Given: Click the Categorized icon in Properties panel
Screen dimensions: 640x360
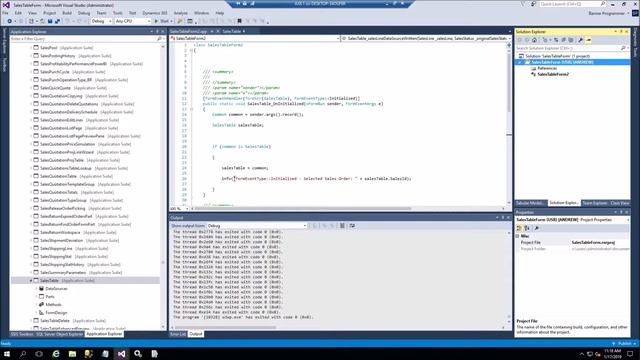Looking at the screenshot, I should coord(519,228).
